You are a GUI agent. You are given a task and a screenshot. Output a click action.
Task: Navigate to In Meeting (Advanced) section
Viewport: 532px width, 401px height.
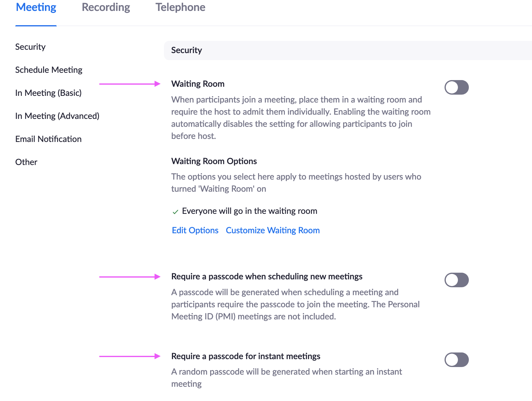[x=57, y=116]
